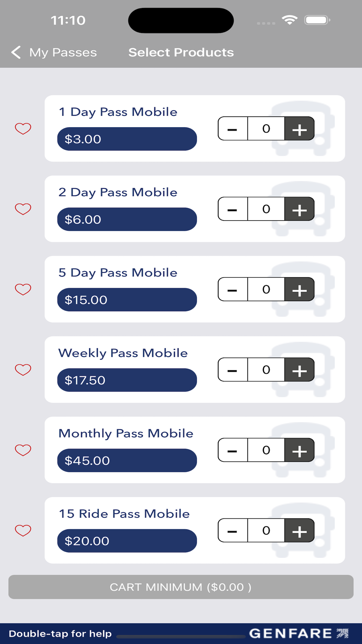The image size is (362, 644).
Task: Go back to My Passes
Action: [x=54, y=53]
